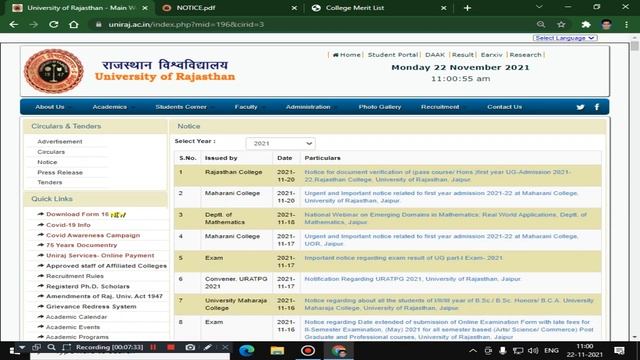
Task: Open Rajasthan College document verification notice
Action: 437,176
